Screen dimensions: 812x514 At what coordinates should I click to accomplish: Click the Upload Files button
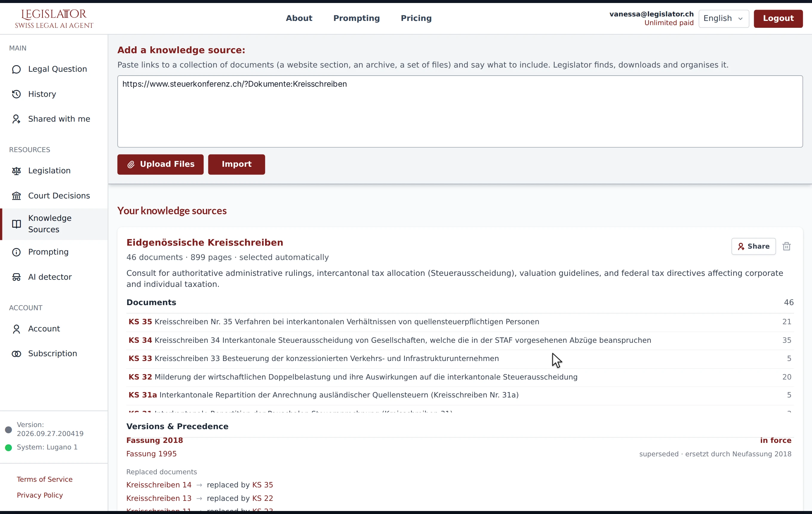[x=160, y=164]
